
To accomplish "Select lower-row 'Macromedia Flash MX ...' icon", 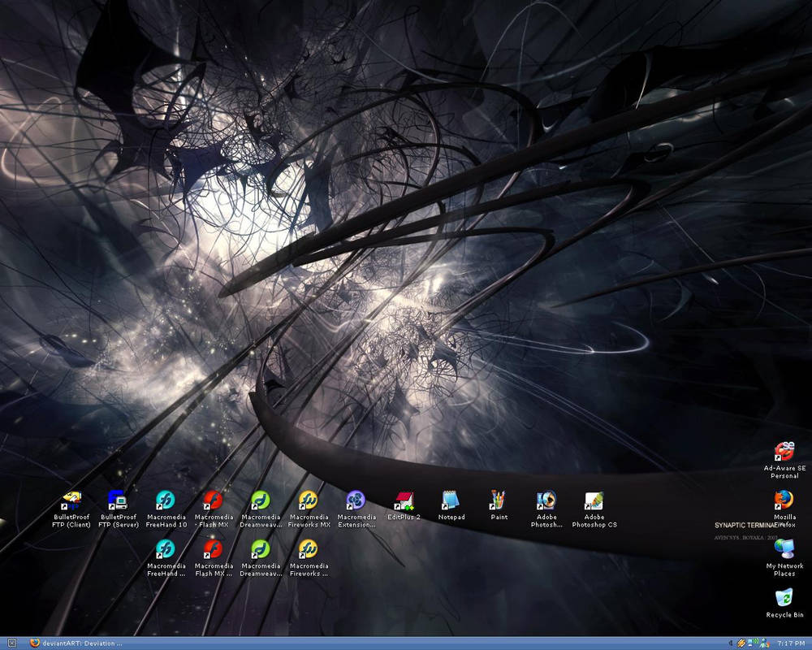I will click(214, 558).
